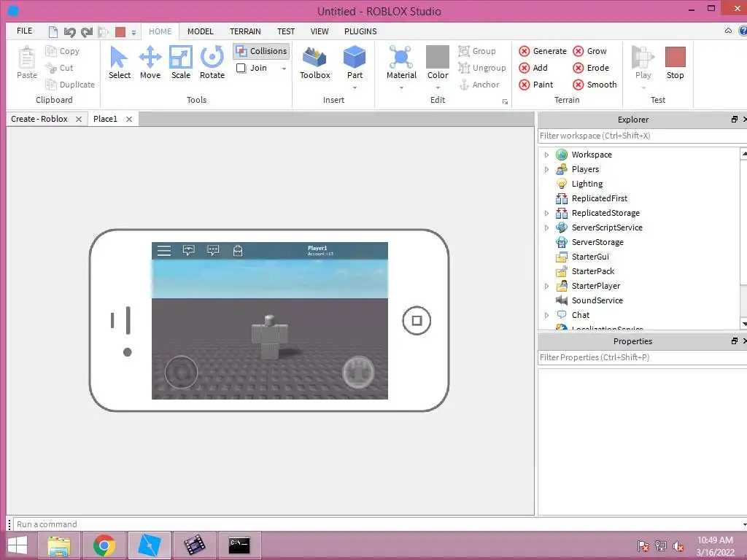Expand the Chat tree node
Image resolution: width=747 pixels, height=560 pixels.
coord(546,315)
